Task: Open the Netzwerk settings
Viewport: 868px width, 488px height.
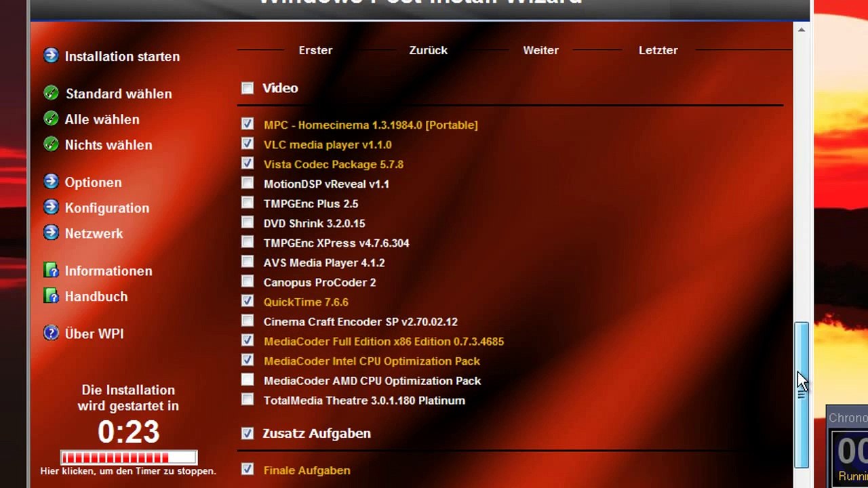Action: (94, 233)
